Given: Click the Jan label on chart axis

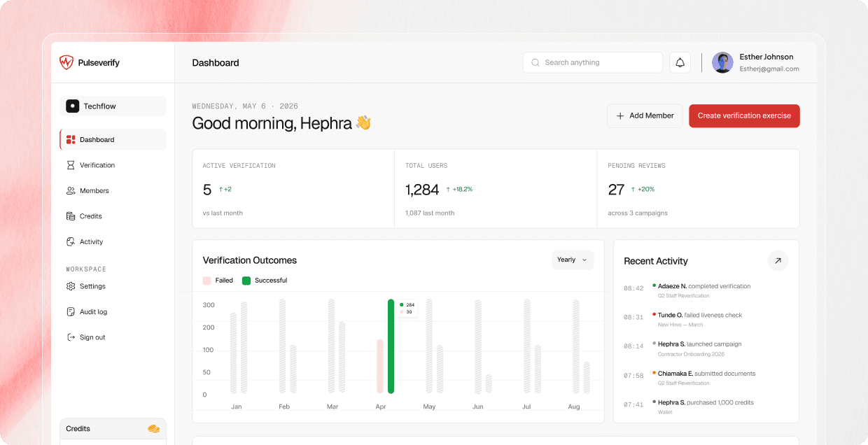Looking at the screenshot, I should (236, 407).
